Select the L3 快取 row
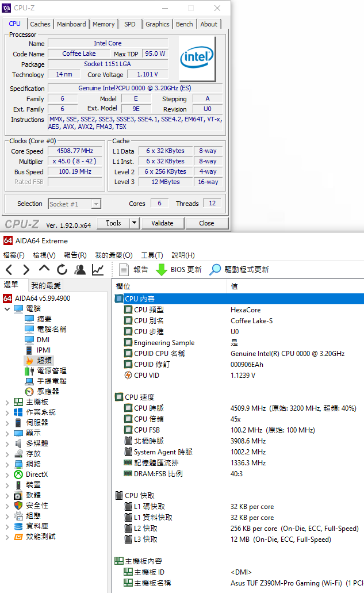This screenshot has width=364, height=593. pyautogui.click(x=239, y=540)
